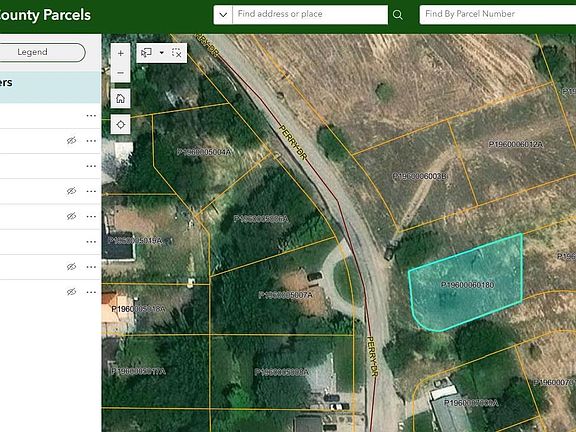Click the highlighted parcel P19600060180
This screenshot has width=576, height=432.
pyautogui.click(x=467, y=284)
